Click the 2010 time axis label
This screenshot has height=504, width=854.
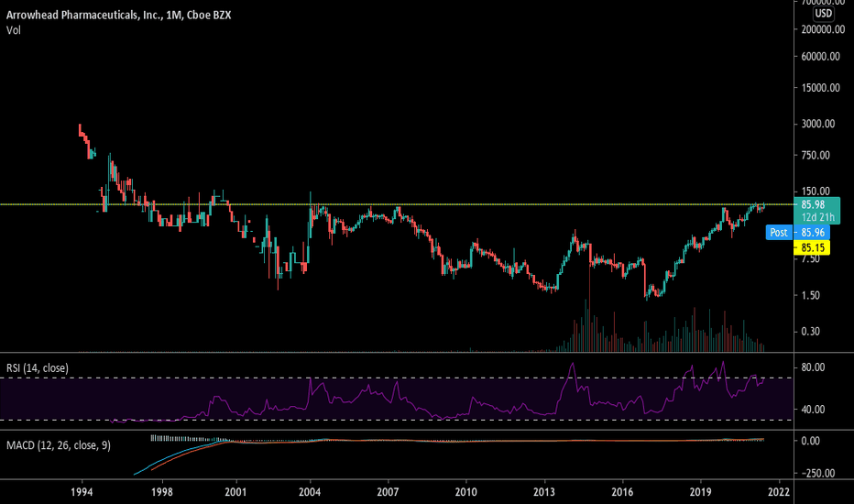click(465, 492)
